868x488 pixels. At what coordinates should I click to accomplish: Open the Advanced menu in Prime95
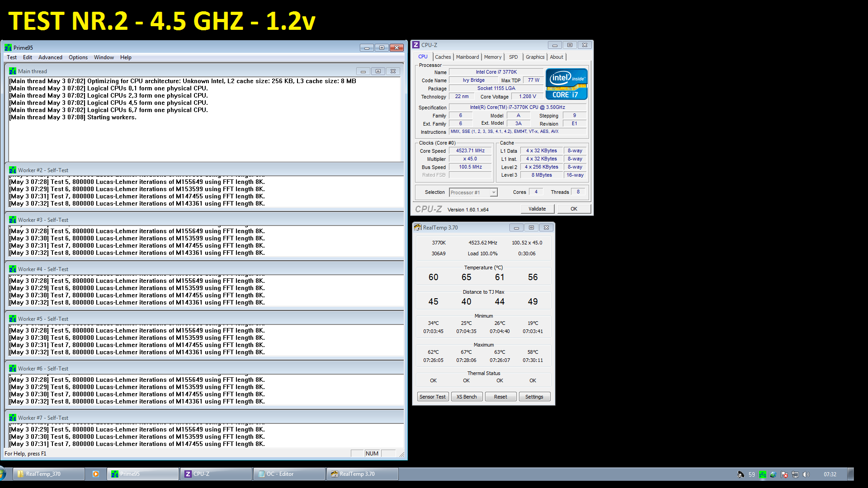click(50, 57)
